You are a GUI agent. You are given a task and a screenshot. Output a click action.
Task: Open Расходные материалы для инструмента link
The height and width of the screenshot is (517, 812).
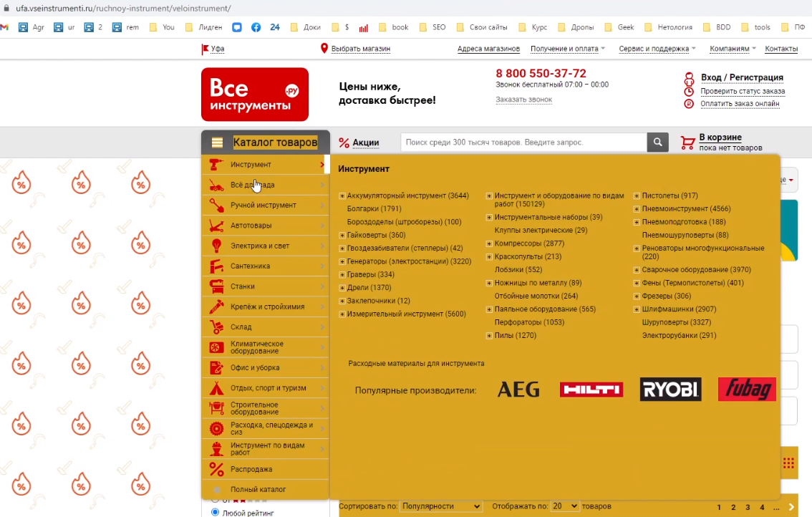point(416,364)
